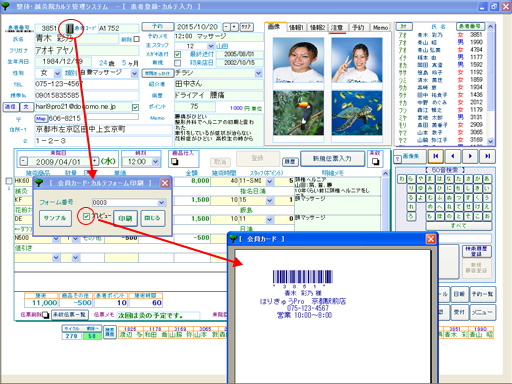Click the small help icon beside 画像集

(397, 159)
